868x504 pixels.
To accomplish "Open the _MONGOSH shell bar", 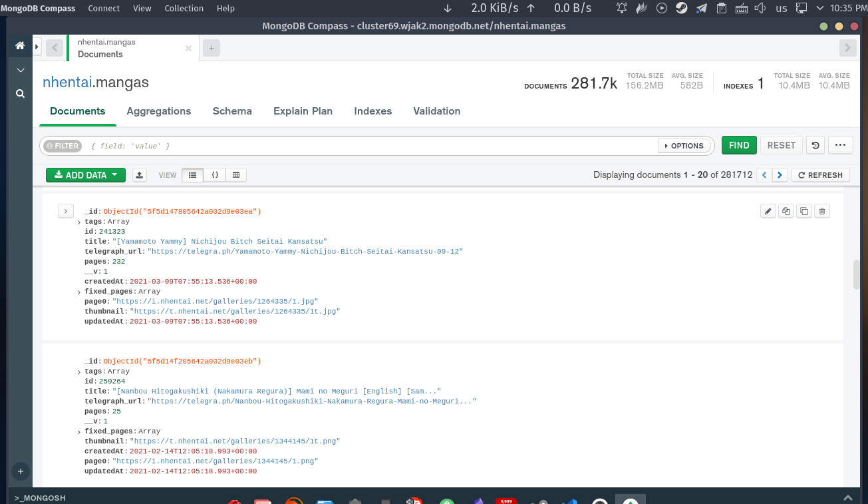I will 40,497.
